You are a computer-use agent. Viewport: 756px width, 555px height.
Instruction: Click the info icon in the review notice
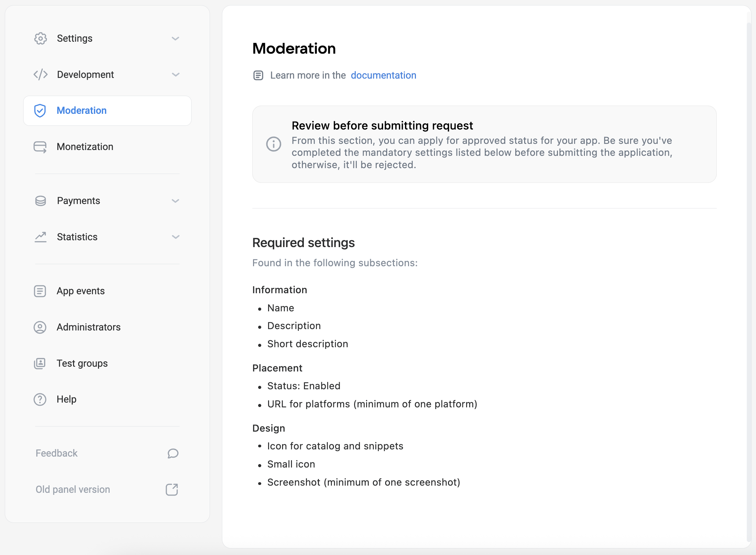click(274, 144)
